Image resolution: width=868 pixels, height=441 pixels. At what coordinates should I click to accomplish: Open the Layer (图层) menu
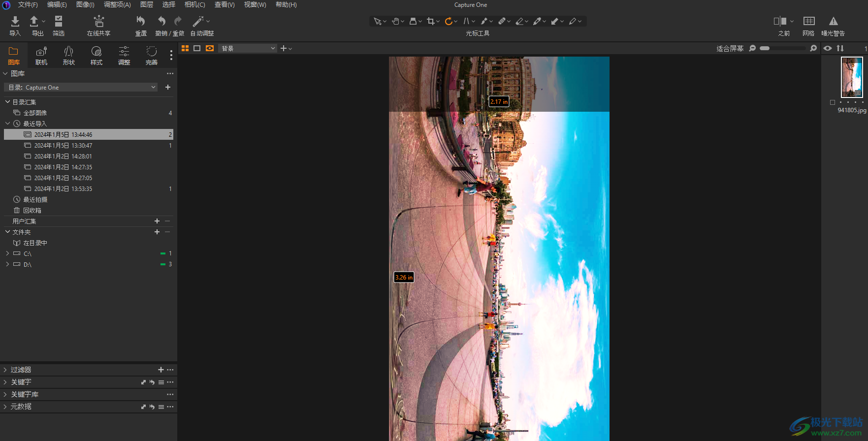(x=147, y=4)
